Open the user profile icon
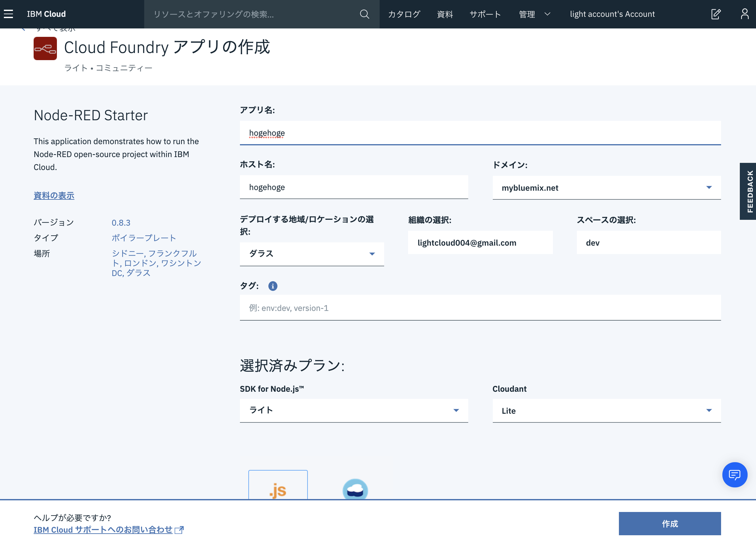 [x=745, y=14]
